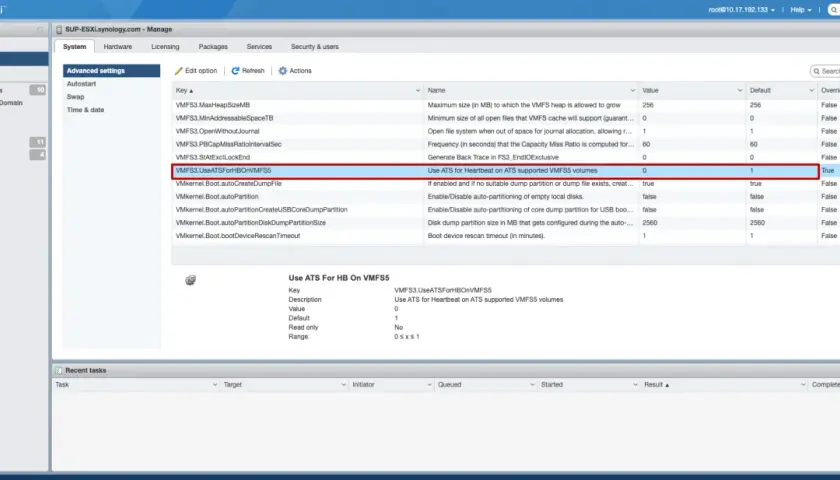Image resolution: width=840 pixels, height=480 pixels.
Task: Switch to the Licensing tab
Action: 165,47
